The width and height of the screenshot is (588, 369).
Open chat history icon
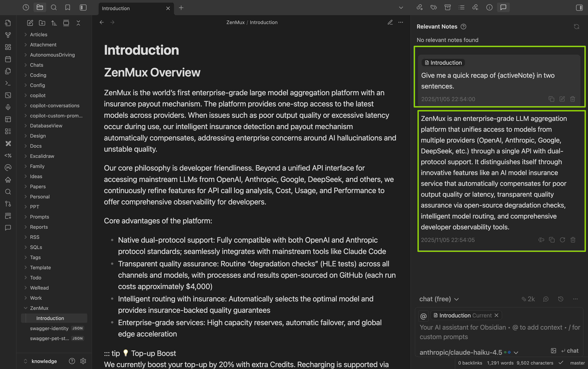click(561, 299)
